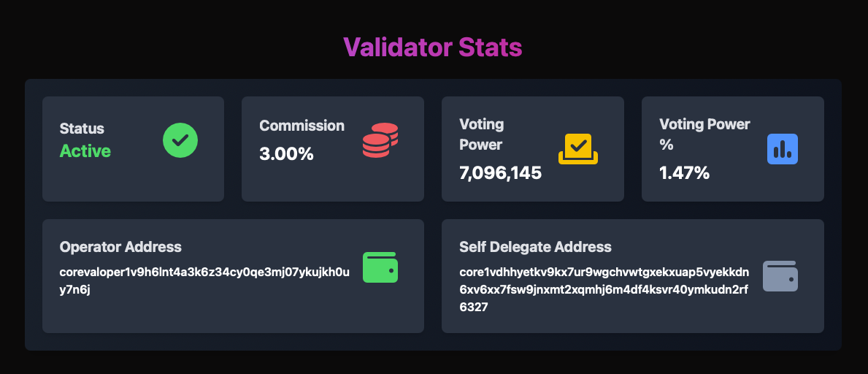Click the Validator Stats heading

(x=433, y=47)
